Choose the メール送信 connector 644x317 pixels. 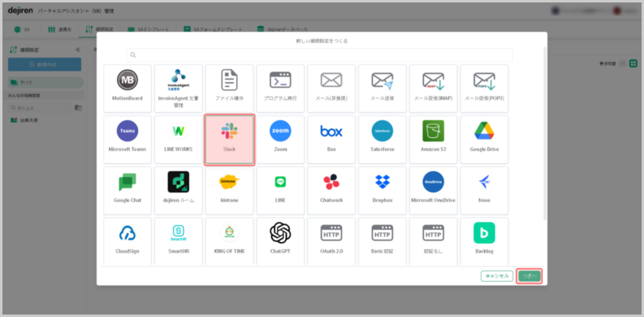pos(382,88)
